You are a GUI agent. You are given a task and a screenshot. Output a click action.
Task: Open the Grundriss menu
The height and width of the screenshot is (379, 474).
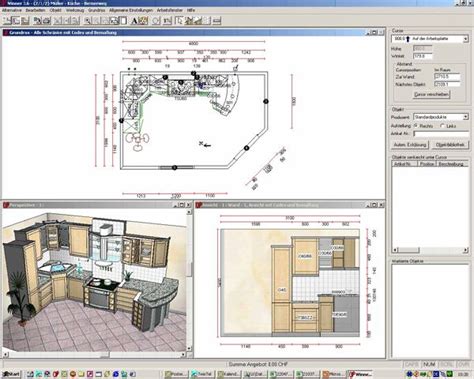(x=96, y=10)
